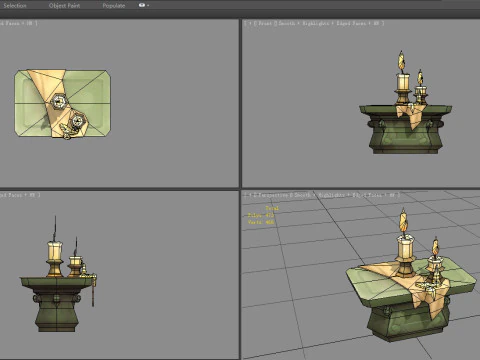Switch to the Object Paint tab
Screen dimensions: 480x360
coord(64,5)
